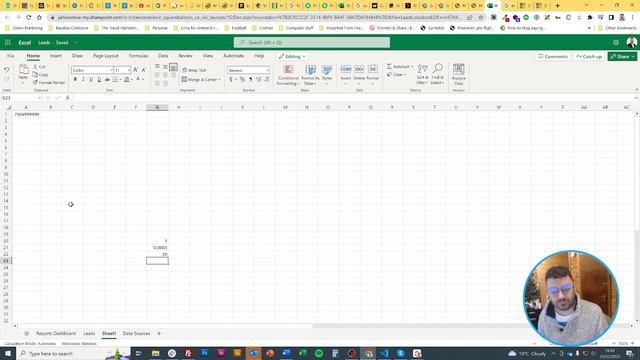Image resolution: width=640 pixels, height=360 pixels.
Task: Open Sort & Filter menu
Action: pyautogui.click(x=422, y=74)
